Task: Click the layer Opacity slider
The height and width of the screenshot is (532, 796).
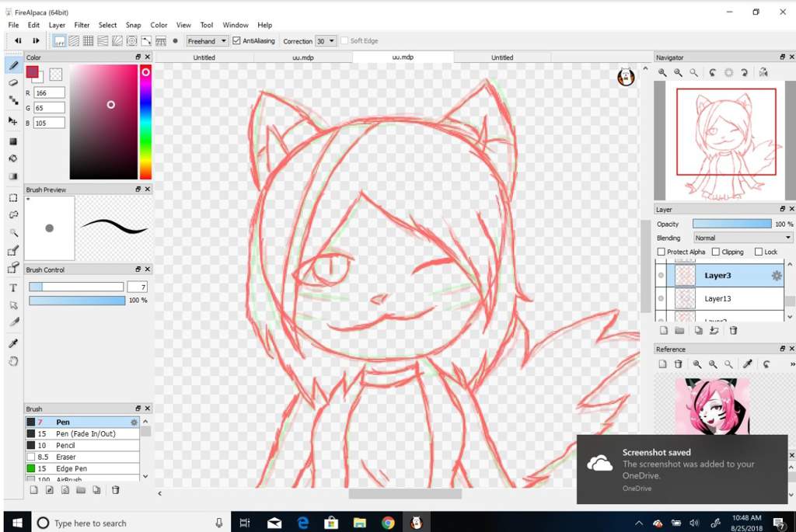Action: [732, 224]
